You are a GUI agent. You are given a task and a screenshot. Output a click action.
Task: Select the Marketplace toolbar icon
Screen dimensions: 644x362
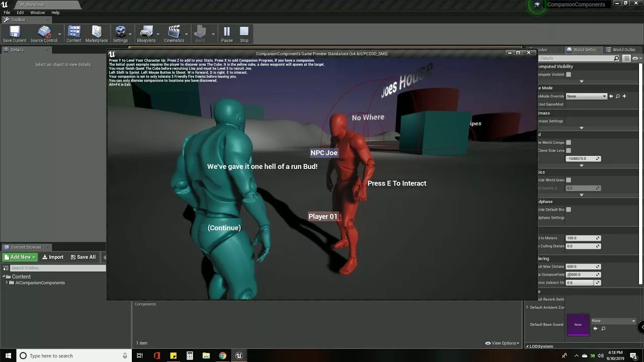(x=96, y=32)
